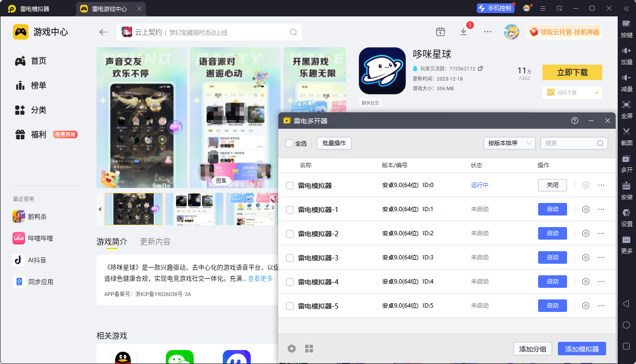Image resolution: width=636 pixels, height=364 pixels.
Task: Open 榜单 in the left sidebar
Action: coord(39,85)
